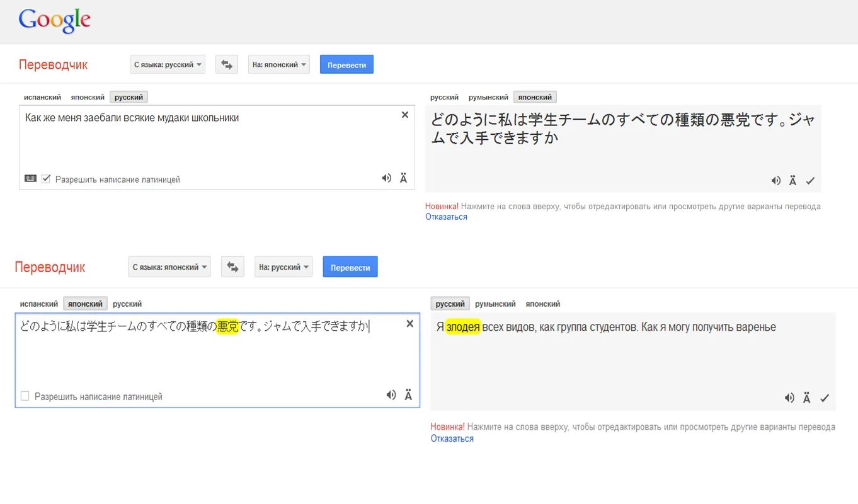Click Ä icon in lower source box
Image resolution: width=858 pixels, height=504 pixels.
point(408,395)
